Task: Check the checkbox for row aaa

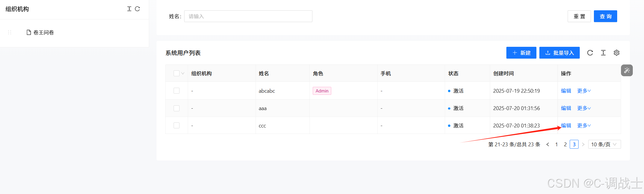Action: click(177, 108)
